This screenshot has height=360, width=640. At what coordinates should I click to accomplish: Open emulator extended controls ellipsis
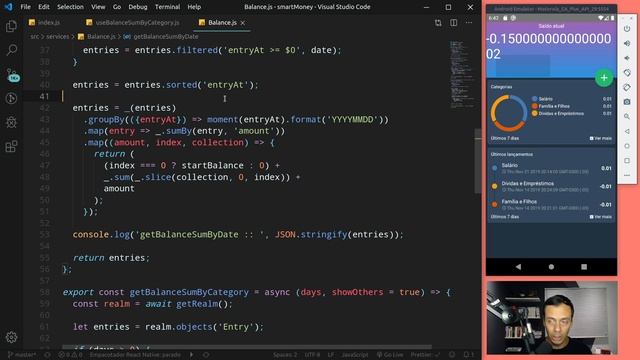627,176
